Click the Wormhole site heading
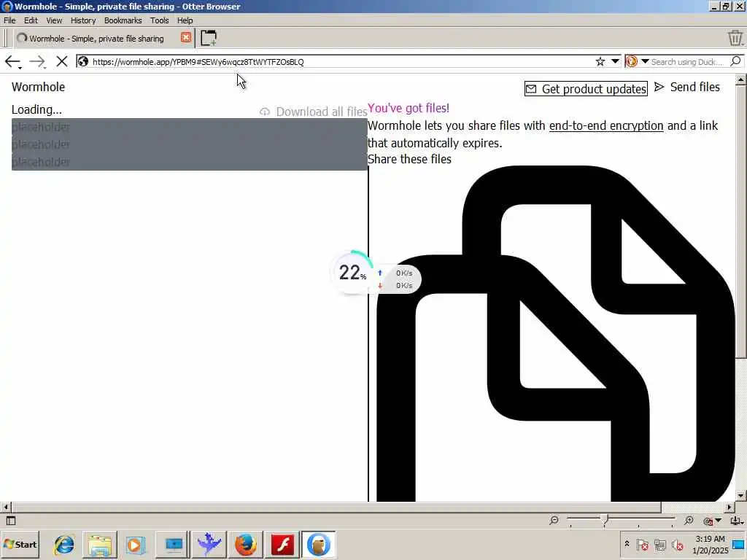Image resolution: width=747 pixels, height=560 pixels. click(38, 87)
